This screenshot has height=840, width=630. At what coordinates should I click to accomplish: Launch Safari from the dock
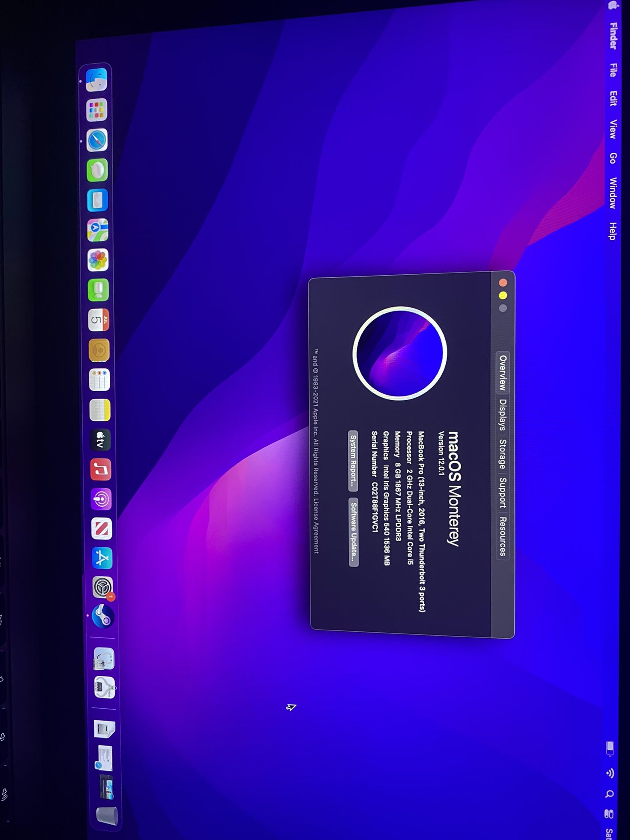[97, 140]
